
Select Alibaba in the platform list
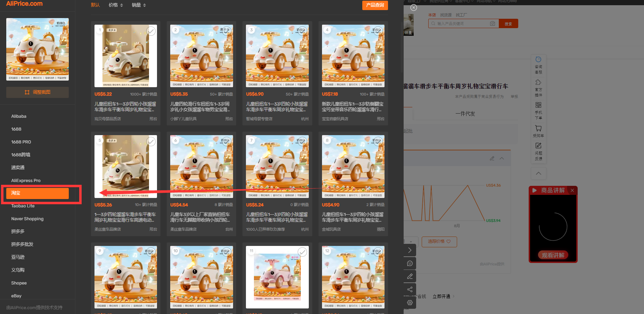click(19, 116)
